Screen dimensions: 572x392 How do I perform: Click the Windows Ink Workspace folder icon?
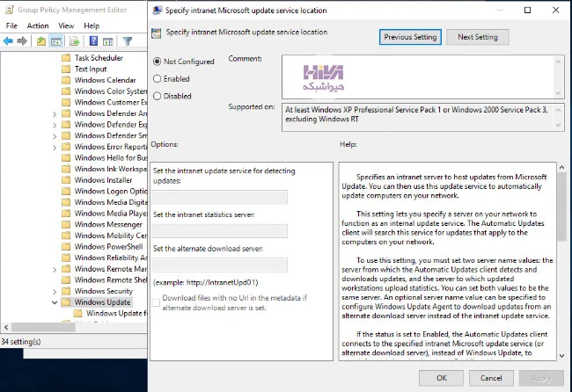pos(66,169)
